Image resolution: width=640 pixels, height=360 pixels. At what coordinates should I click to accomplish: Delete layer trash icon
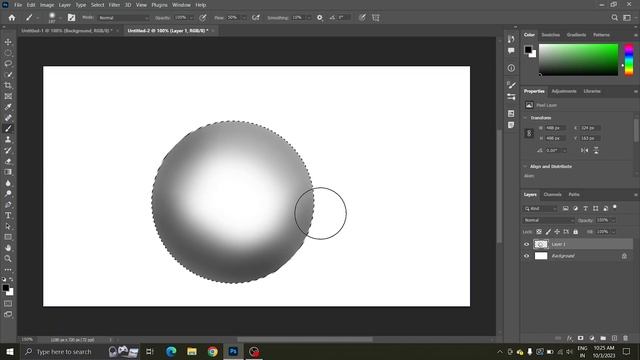tap(625, 338)
